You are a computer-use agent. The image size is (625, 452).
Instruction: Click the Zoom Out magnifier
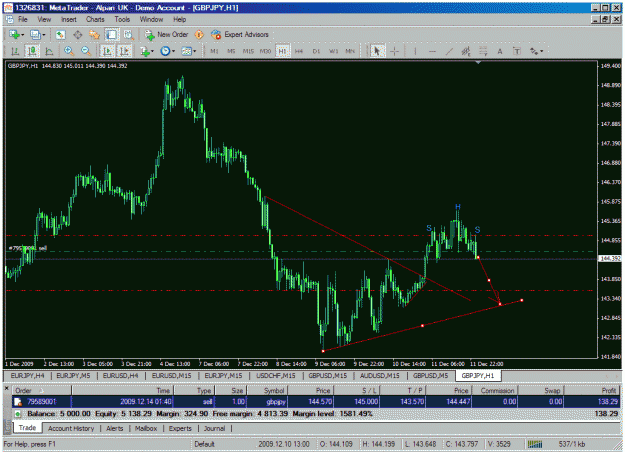click(x=86, y=51)
